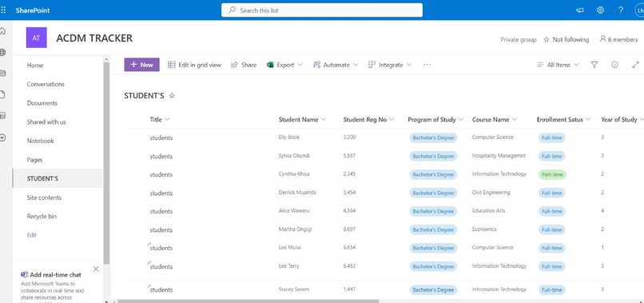Click the lists icon in left rail
The height and width of the screenshot is (303, 644).
(2, 117)
